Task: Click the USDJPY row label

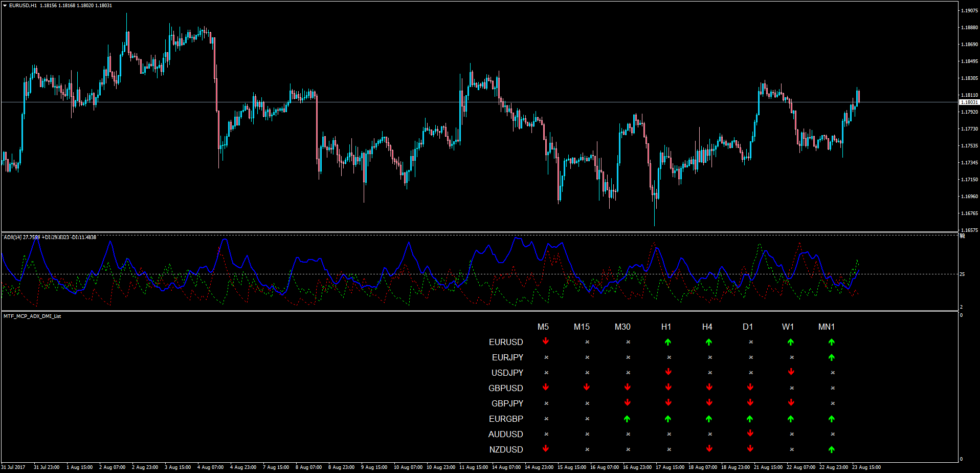Action: coord(507,373)
